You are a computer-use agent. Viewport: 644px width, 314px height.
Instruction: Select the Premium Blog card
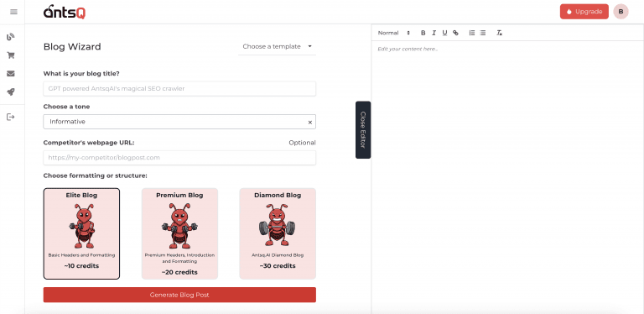179,233
